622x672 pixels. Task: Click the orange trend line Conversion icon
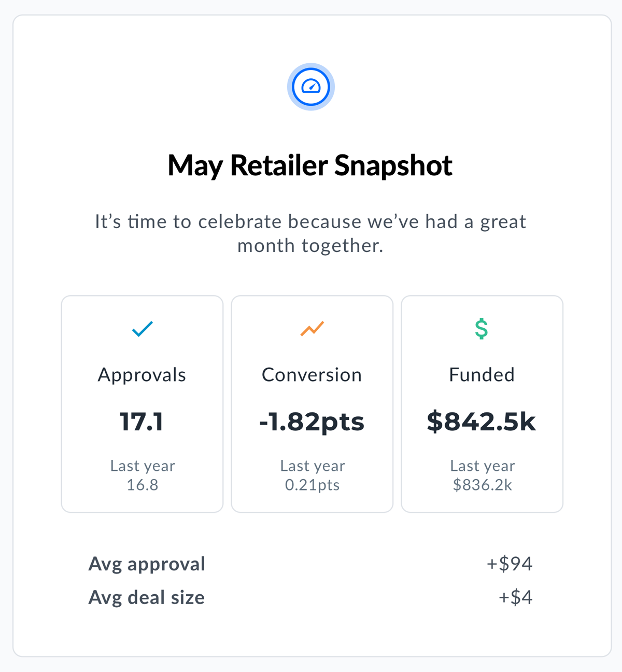point(312,329)
